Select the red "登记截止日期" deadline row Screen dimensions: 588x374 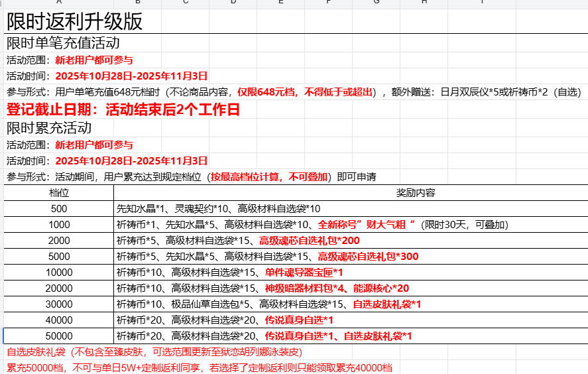[x=123, y=109]
